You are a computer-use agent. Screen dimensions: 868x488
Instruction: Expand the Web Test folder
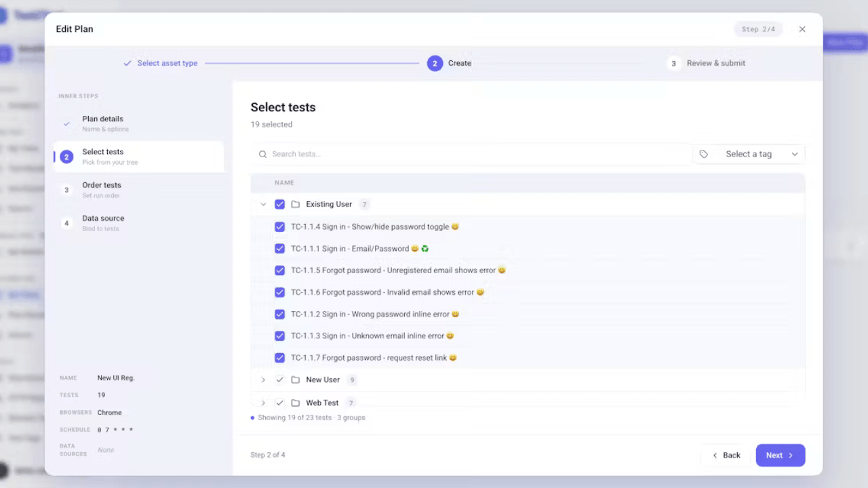[x=263, y=403]
